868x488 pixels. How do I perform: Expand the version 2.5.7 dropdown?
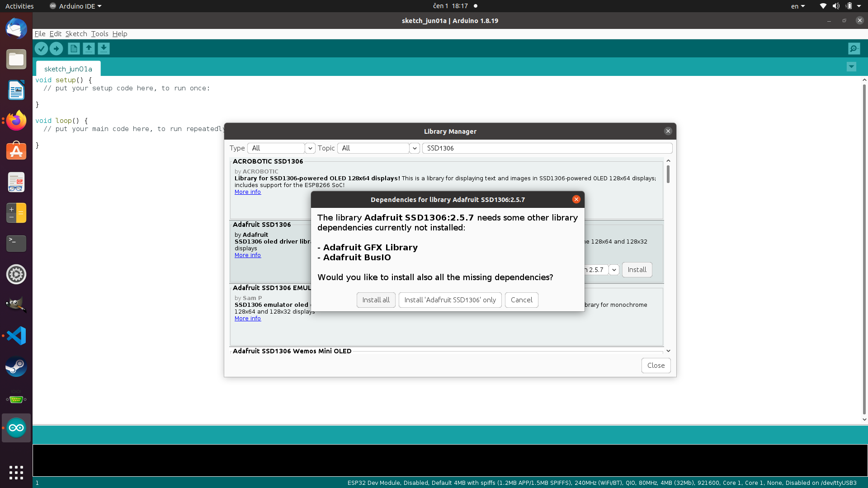point(613,270)
